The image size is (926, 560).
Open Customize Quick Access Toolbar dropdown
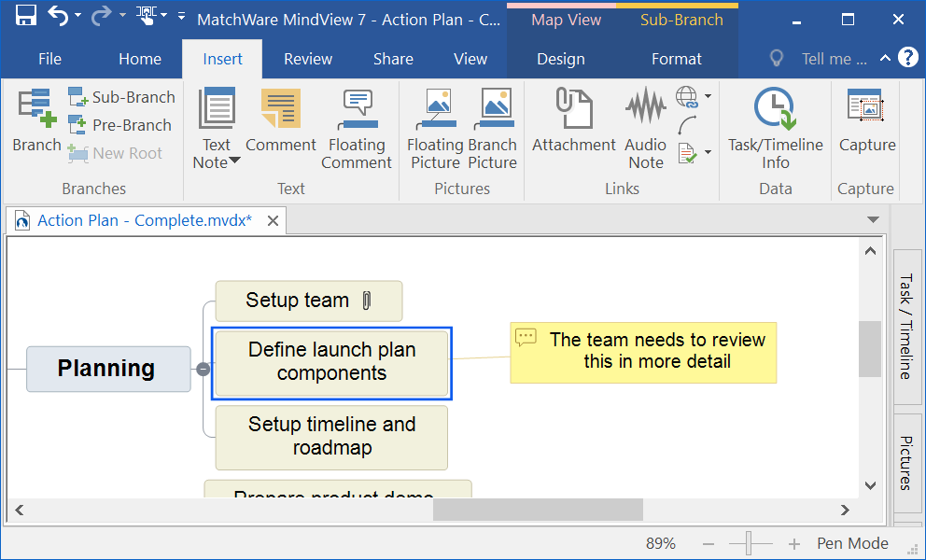point(181,16)
